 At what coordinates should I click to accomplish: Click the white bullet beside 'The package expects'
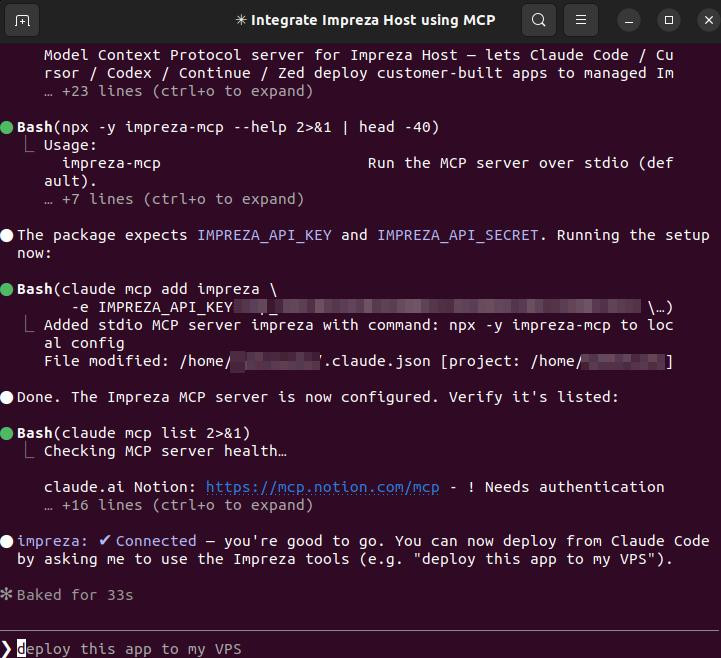[7, 235]
